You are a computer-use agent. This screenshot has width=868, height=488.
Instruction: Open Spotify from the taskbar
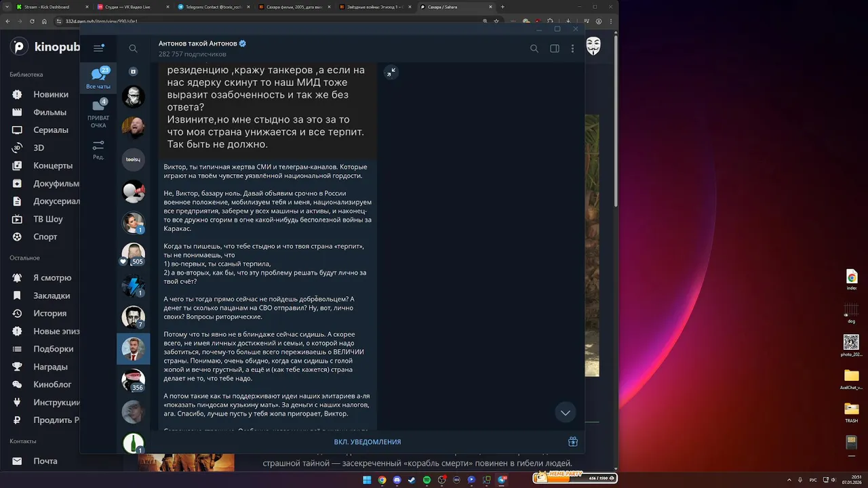tap(427, 480)
